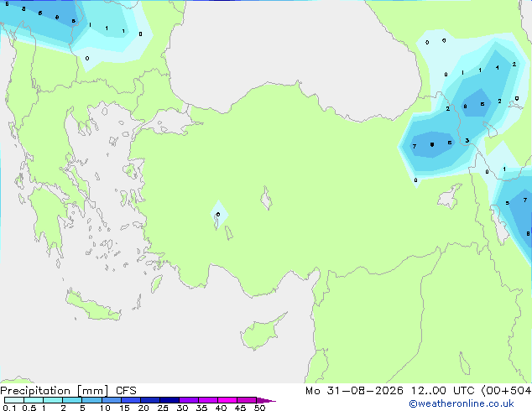Image resolution: width=532 pixels, height=411 pixels.
Task: Click the '12.00 UTC' time text
Action: click(x=442, y=391)
